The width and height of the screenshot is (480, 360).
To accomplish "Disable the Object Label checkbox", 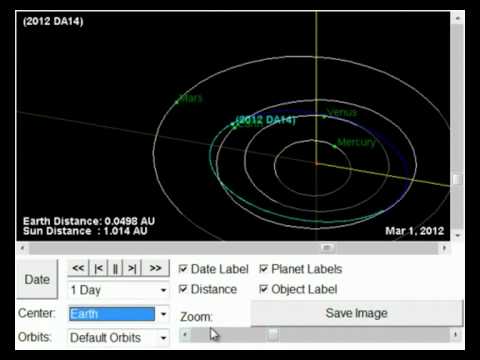I will 263,289.
